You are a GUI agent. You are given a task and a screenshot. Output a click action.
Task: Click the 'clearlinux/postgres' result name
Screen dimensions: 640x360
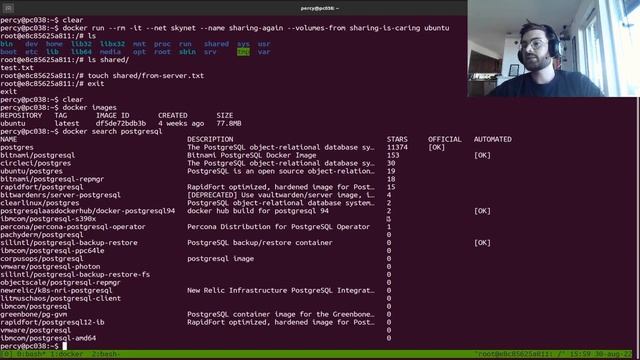tap(40, 203)
